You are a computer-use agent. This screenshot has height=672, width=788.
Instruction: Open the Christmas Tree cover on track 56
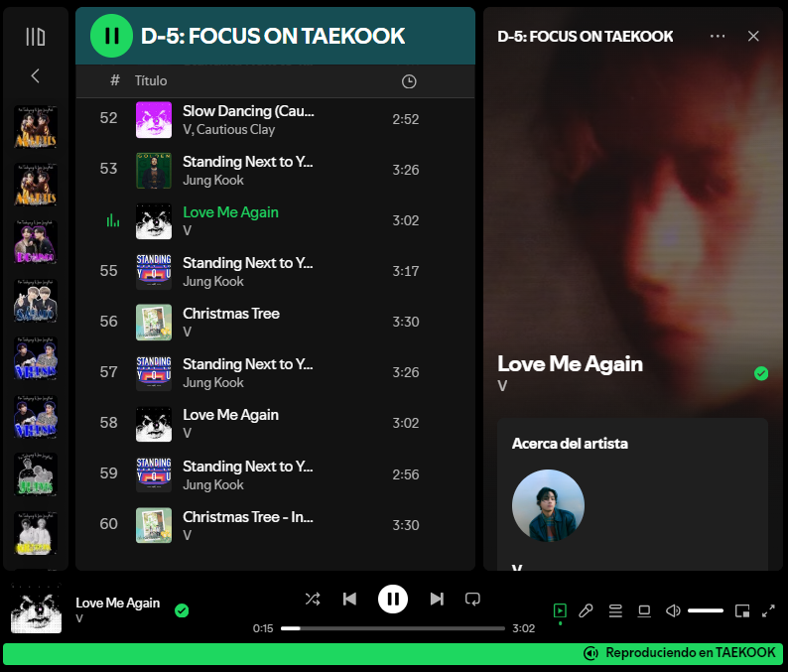click(154, 323)
